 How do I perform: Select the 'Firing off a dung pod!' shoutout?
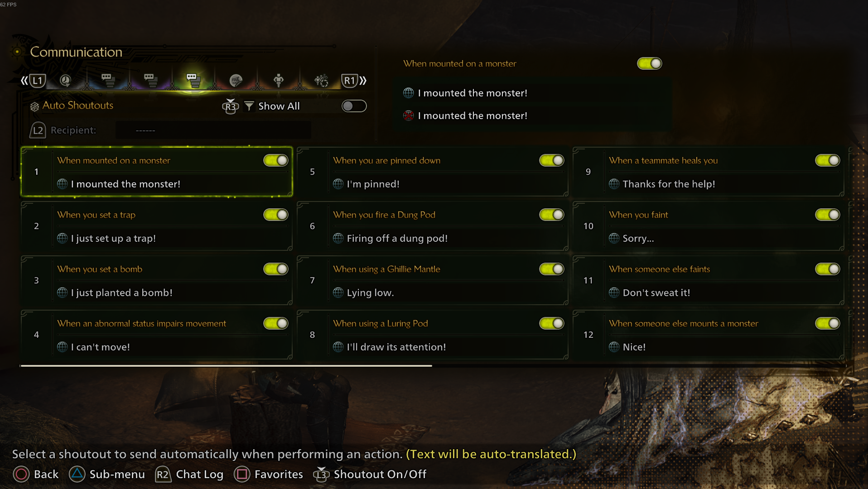click(x=397, y=239)
